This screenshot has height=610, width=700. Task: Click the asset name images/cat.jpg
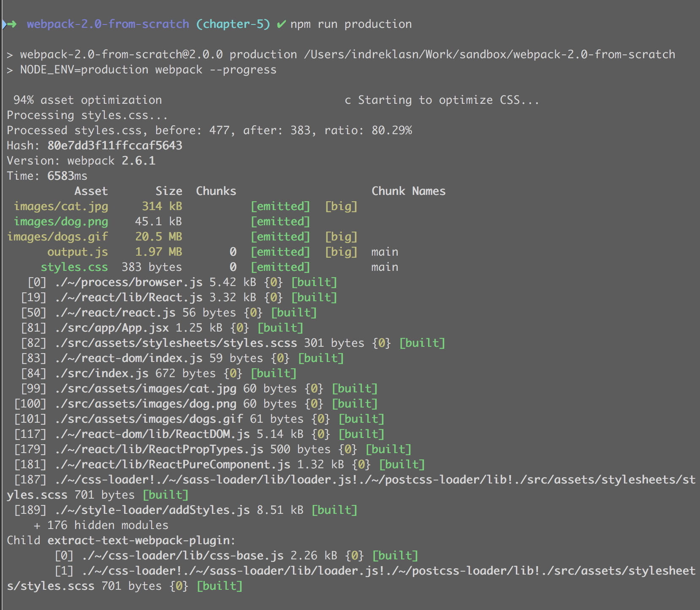click(61, 206)
